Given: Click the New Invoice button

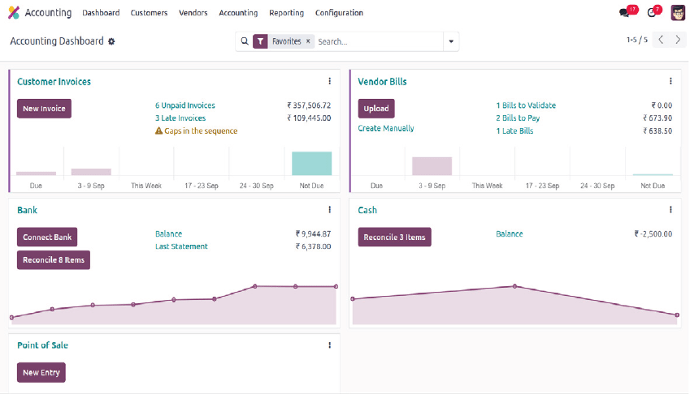Looking at the screenshot, I should coord(44,108).
